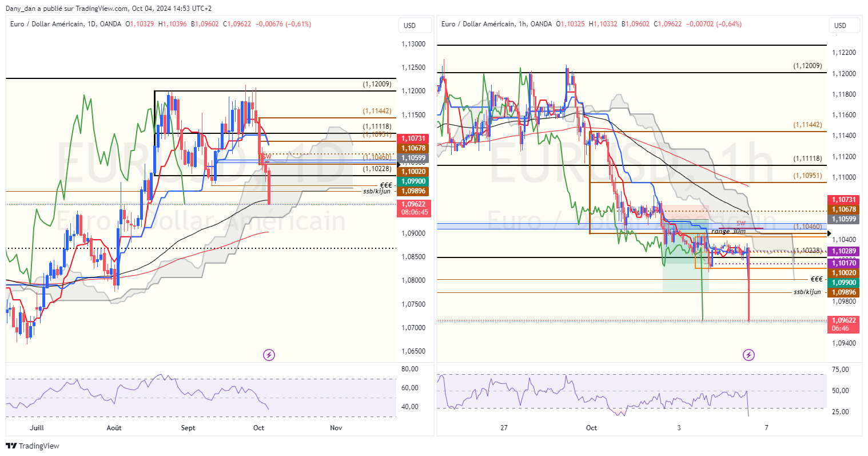Select the 1,10020 price label on the 1h chart
Image resolution: width=868 pixels, height=456 pixels.
pos(844,273)
